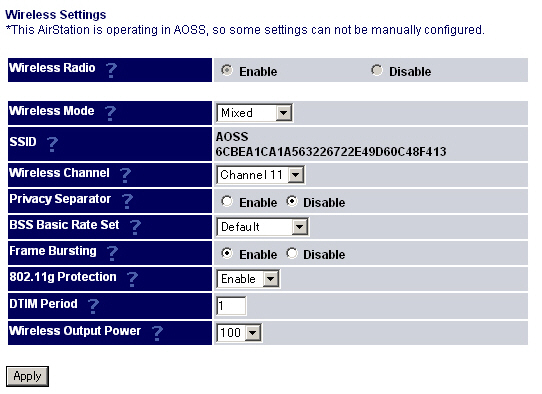
Task: Select Enable for Wireless Radio
Action: [227, 70]
